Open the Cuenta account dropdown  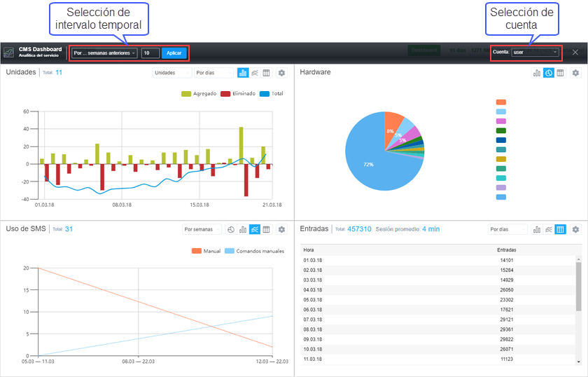pos(535,52)
